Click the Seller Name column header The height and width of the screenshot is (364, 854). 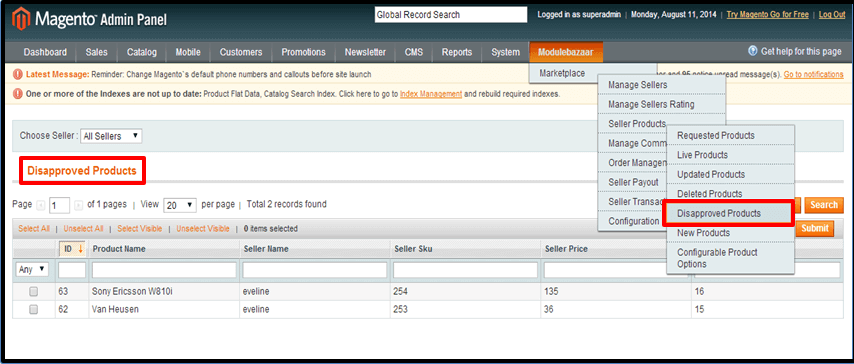pos(266,249)
